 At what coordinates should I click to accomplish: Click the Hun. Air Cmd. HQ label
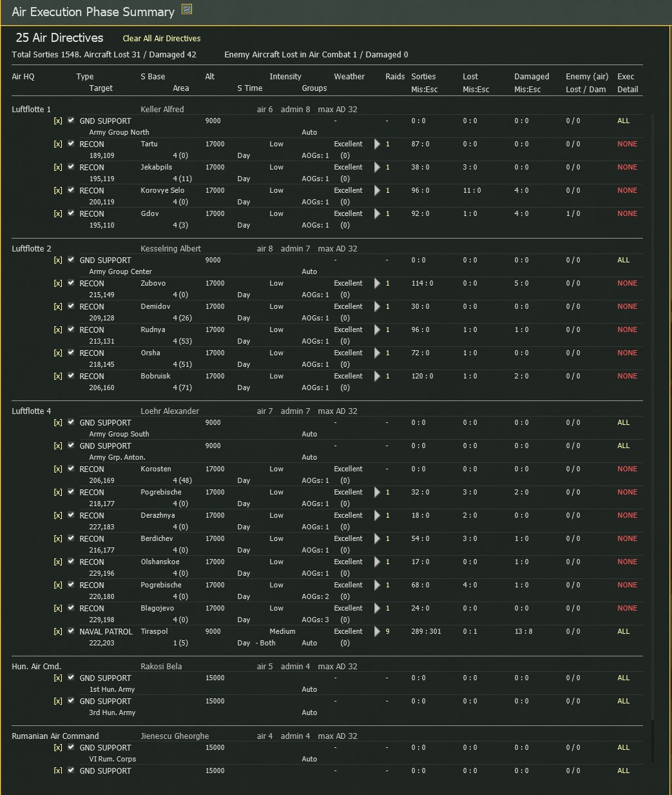37,667
